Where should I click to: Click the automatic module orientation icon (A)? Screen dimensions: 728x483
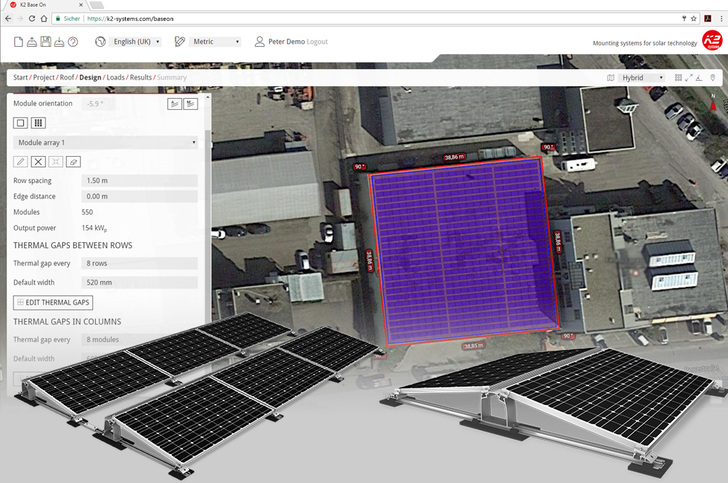click(x=175, y=104)
